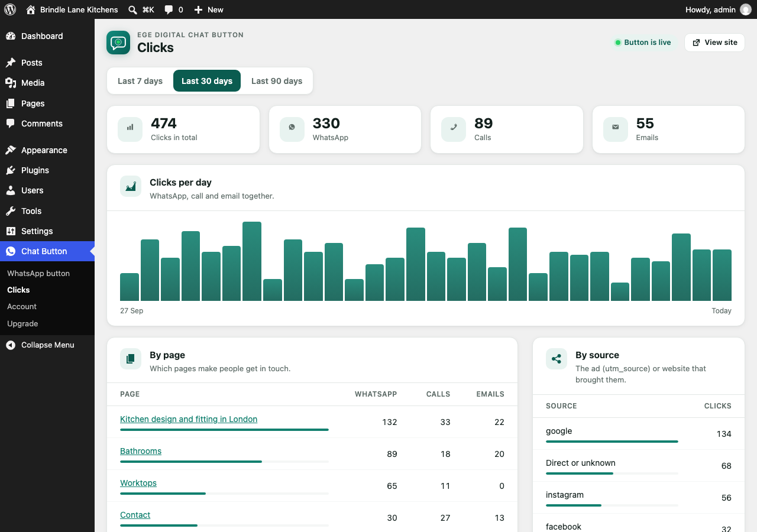
Task: Click the New button in admin bar
Action: pos(209,9)
